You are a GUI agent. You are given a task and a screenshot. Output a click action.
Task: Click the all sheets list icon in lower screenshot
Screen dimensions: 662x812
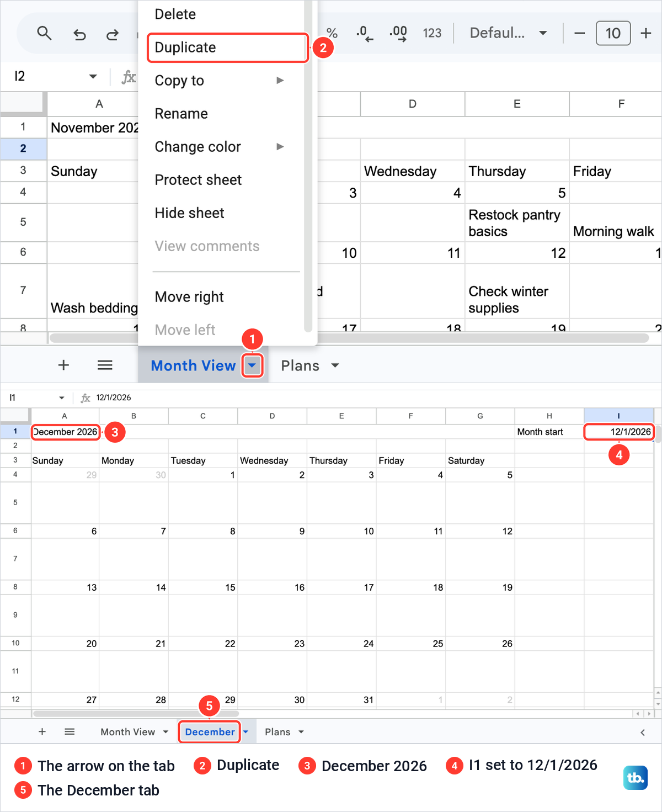click(70, 732)
